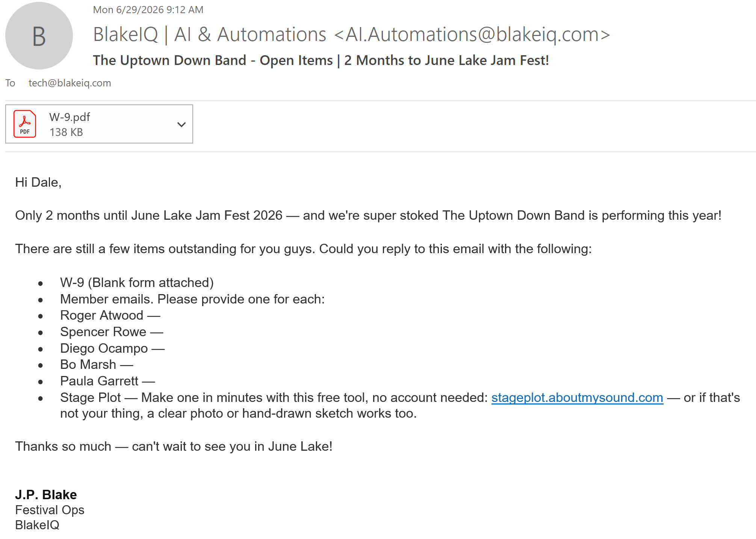Click the J.P. Blake signature name
The image size is (756, 539).
click(x=46, y=495)
